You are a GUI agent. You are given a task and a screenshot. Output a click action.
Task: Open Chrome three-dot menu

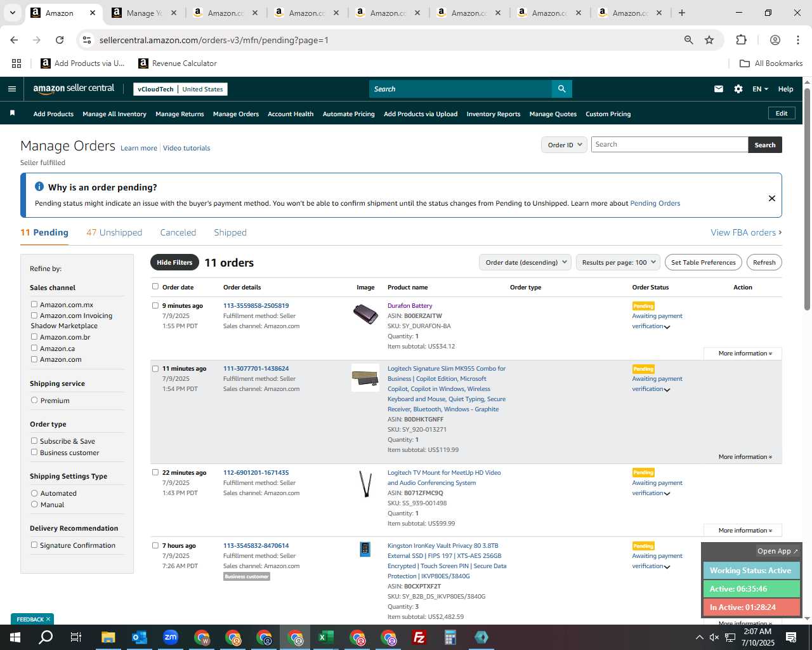click(797, 40)
